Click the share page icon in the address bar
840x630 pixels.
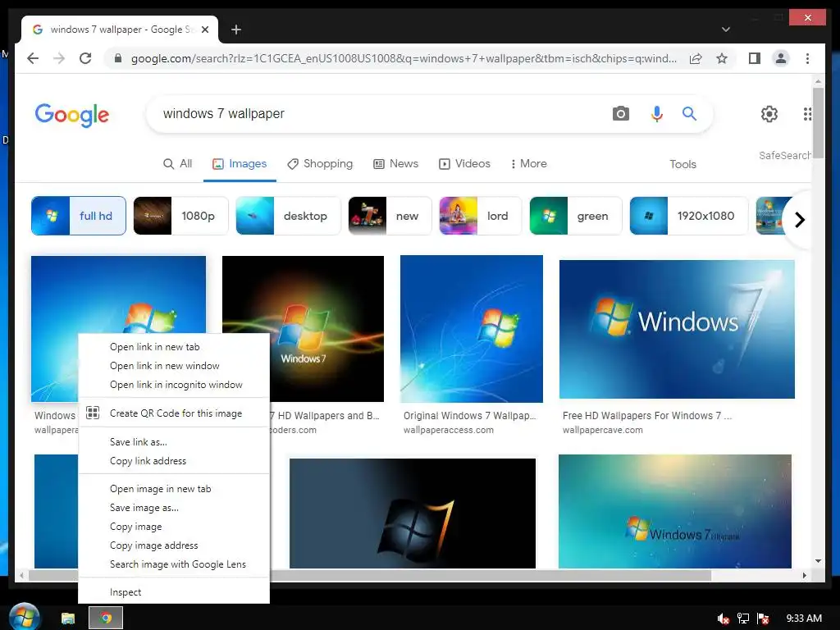pyautogui.click(x=696, y=58)
